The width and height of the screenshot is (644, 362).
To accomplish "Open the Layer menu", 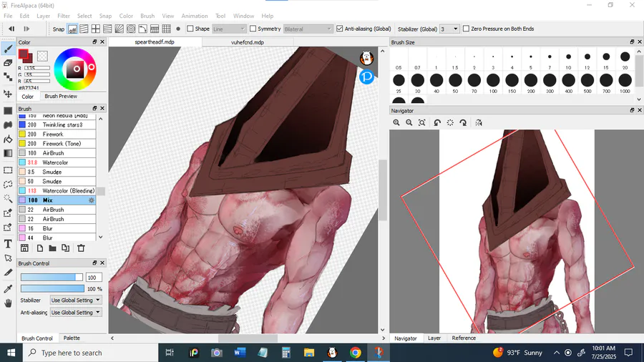I will pyautogui.click(x=43, y=16).
